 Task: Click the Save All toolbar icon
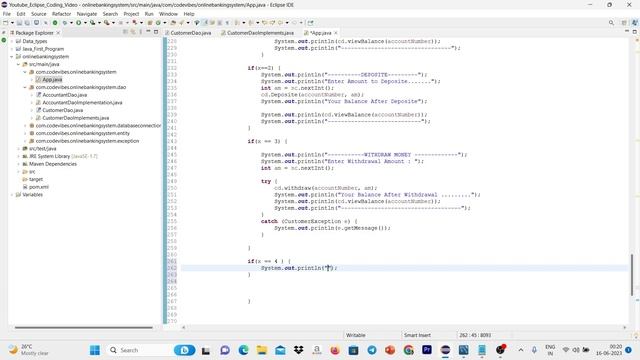(x=27, y=23)
